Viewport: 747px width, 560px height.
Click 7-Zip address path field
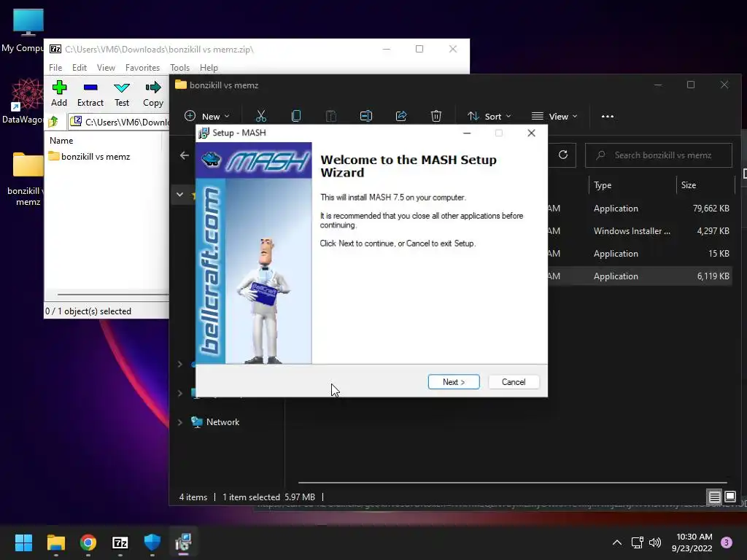(119, 122)
